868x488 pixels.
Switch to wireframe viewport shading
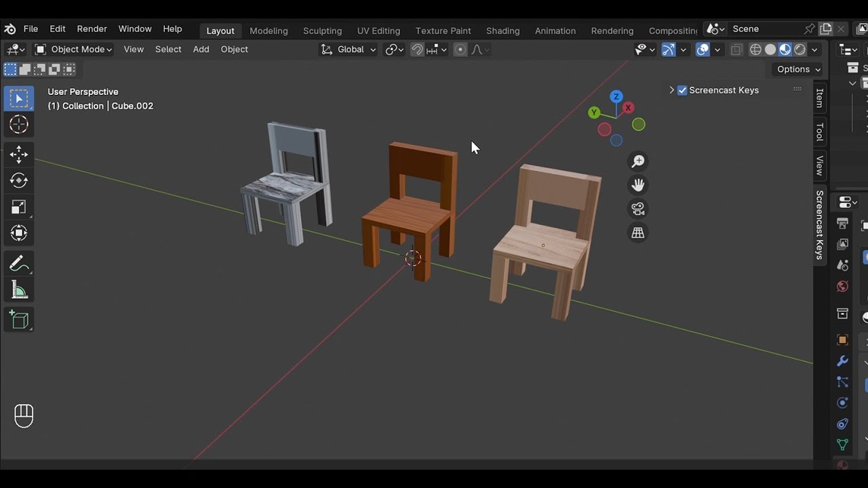click(755, 49)
